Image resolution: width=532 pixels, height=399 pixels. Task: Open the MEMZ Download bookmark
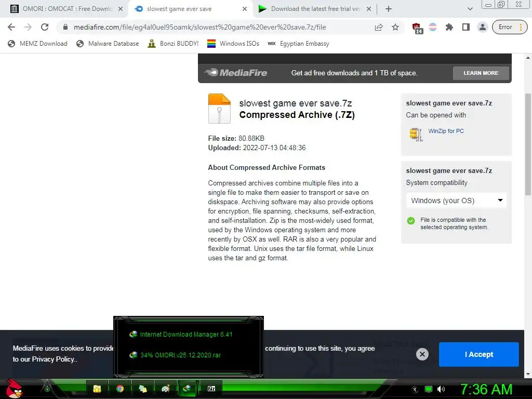click(x=37, y=44)
